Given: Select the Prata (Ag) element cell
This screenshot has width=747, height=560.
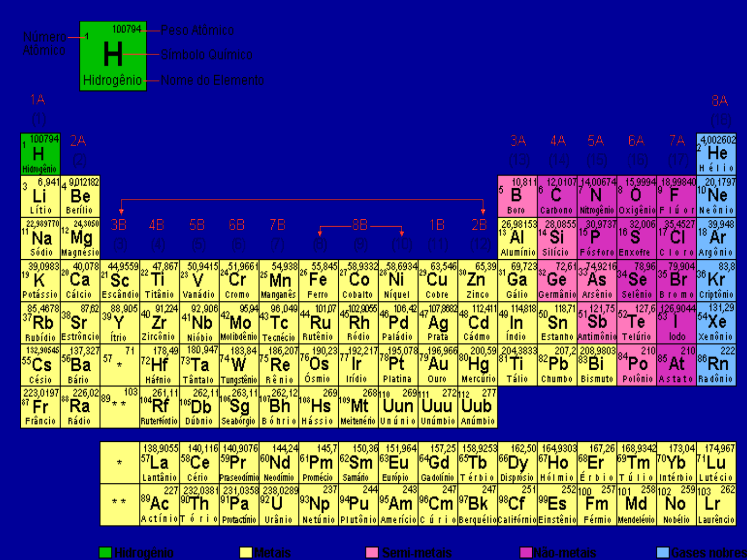Looking at the screenshot, I should 438,323.
